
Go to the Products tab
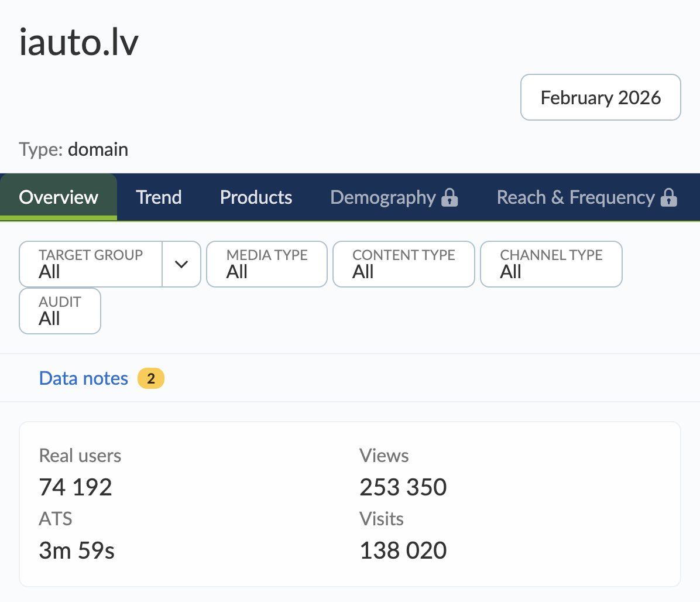click(256, 197)
